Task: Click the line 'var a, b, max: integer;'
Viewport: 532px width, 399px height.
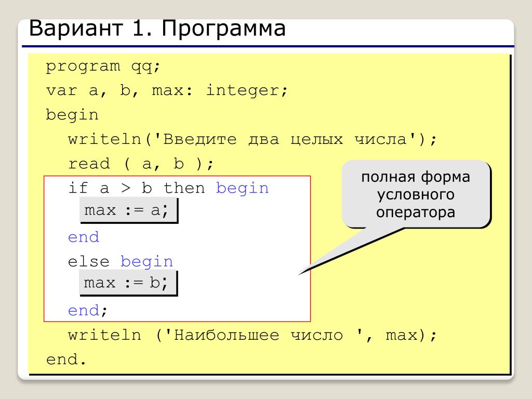Action: [x=167, y=90]
